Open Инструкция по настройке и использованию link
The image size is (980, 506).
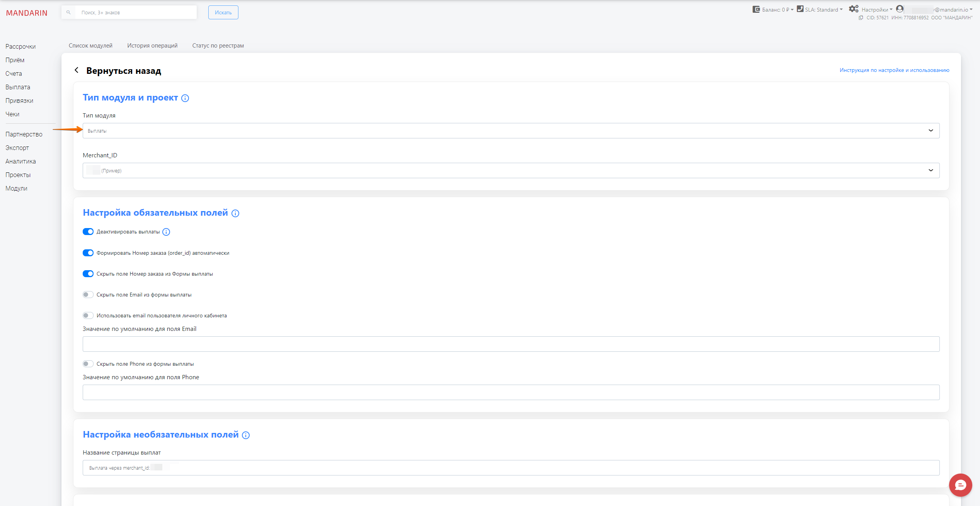pyautogui.click(x=894, y=70)
